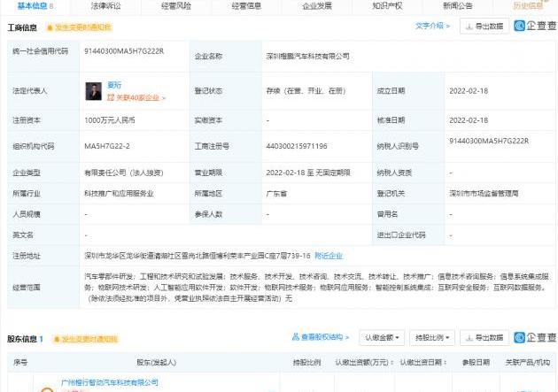Open the 经营风险 tab
558x392 pixels.
tap(175, 5)
